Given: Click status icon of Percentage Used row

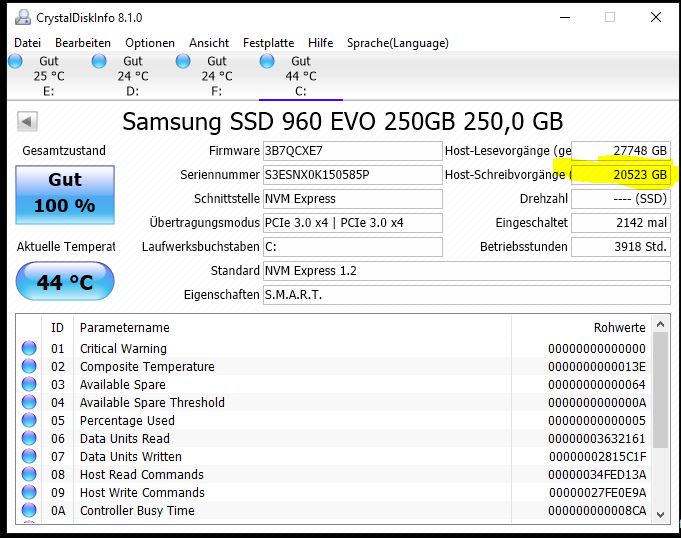Looking at the screenshot, I should [x=29, y=420].
